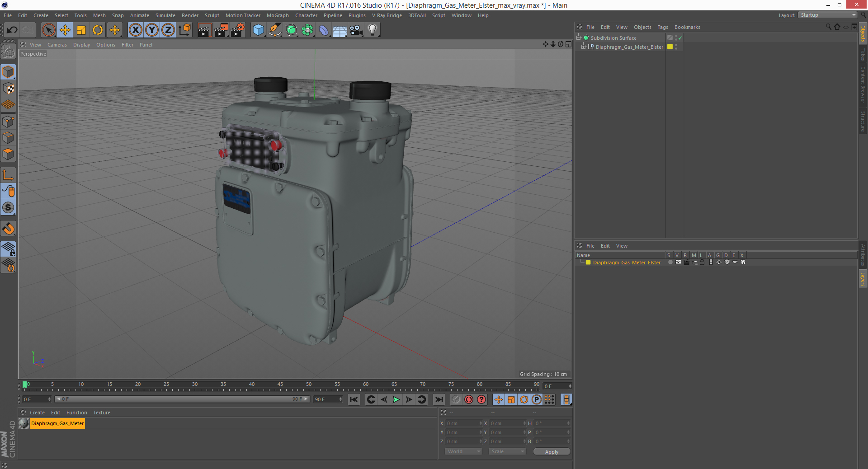Add a Cube primitive object
868x469 pixels.
258,30
